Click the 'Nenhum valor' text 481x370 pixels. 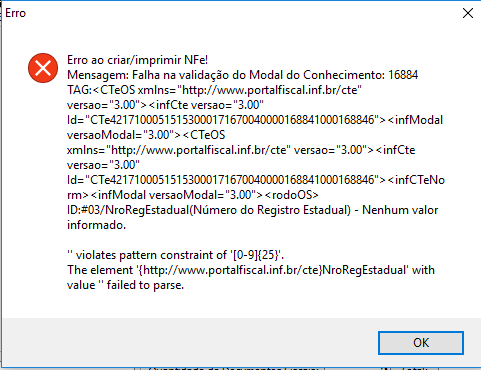400,210
